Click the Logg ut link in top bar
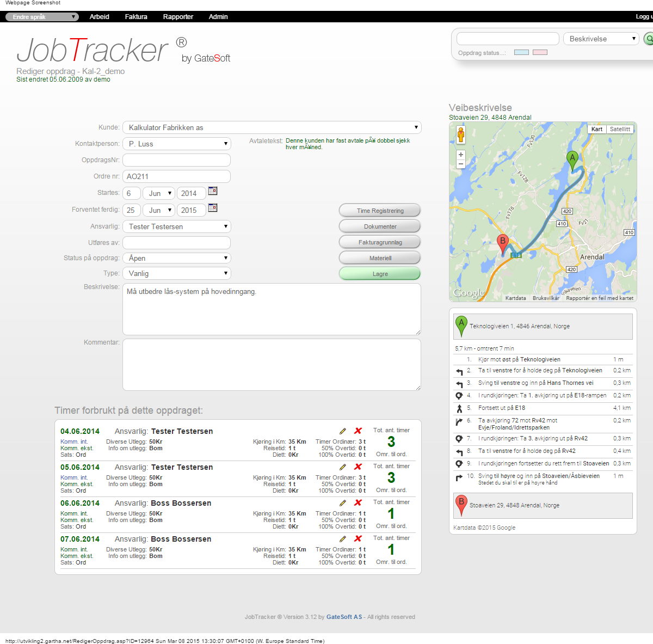 pyautogui.click(x=644, y=17)
